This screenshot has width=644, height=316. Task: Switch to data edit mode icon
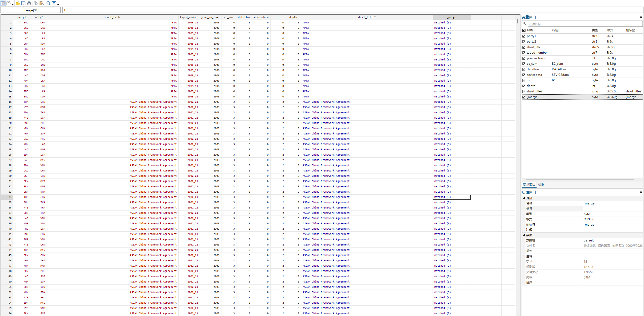click(x=3, y=3)
